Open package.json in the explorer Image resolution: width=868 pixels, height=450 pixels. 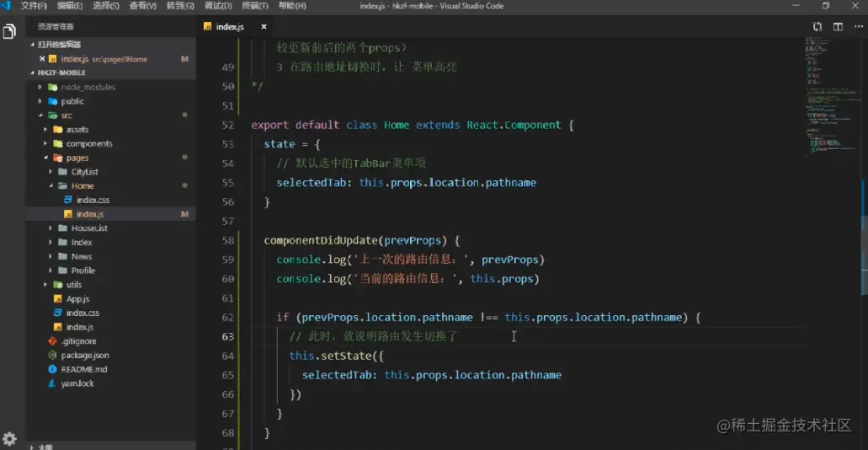[111, 356]
